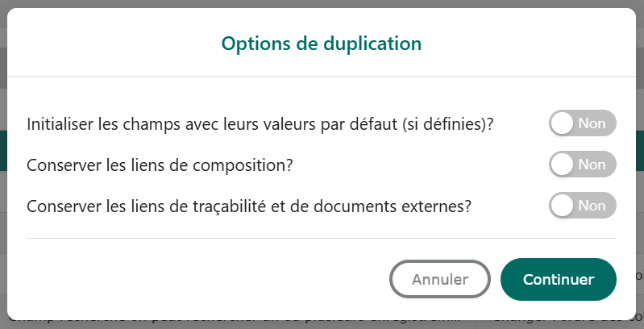Click the cut-off text below the dialog
This screenshot has height=329, width=644.
[x=242, y=322]
